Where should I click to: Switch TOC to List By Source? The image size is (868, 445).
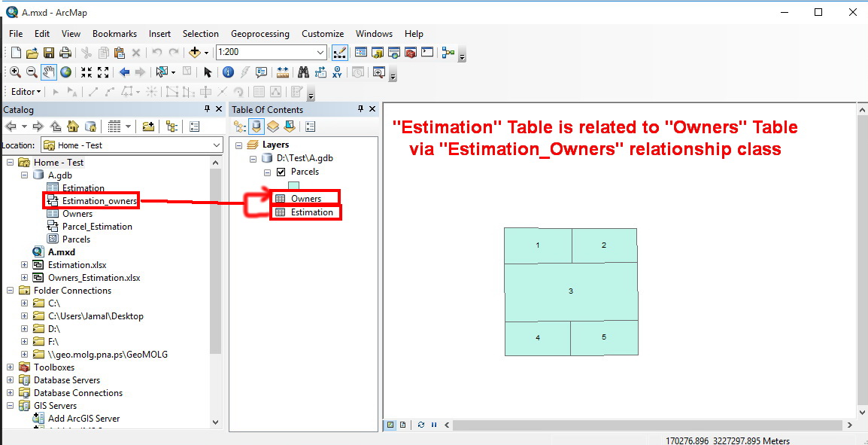pos(256,126)
